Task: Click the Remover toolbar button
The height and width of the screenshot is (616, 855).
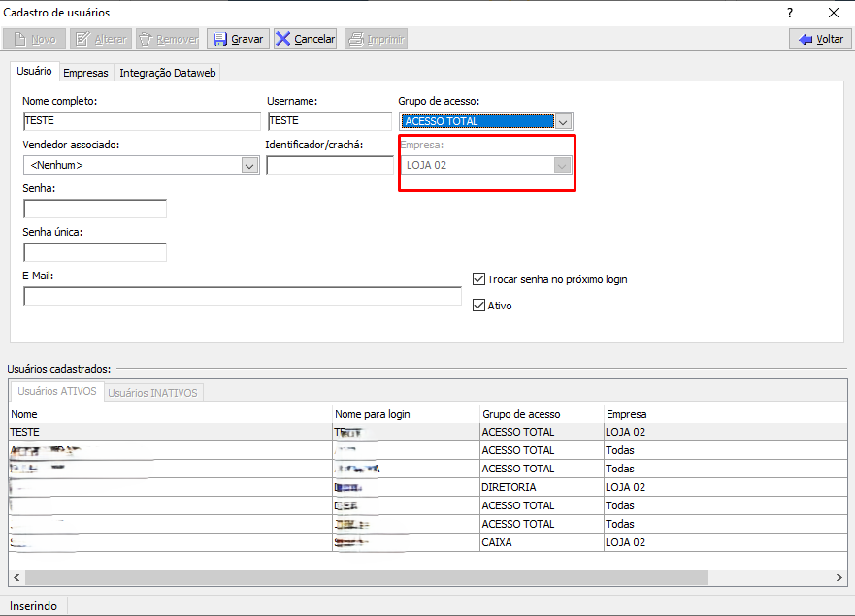Action: 168,39
